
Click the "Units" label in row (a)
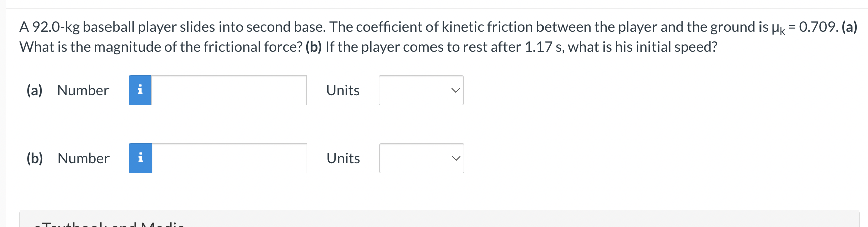(x=343, y=90)
